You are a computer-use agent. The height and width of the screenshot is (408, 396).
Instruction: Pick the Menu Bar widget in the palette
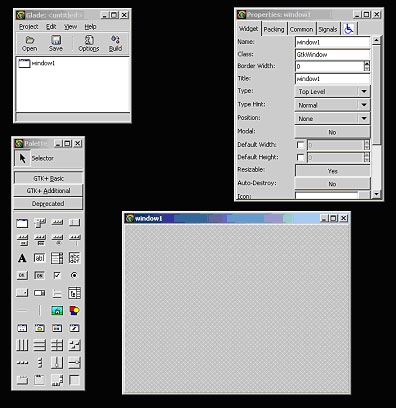[x=40, y=223]
